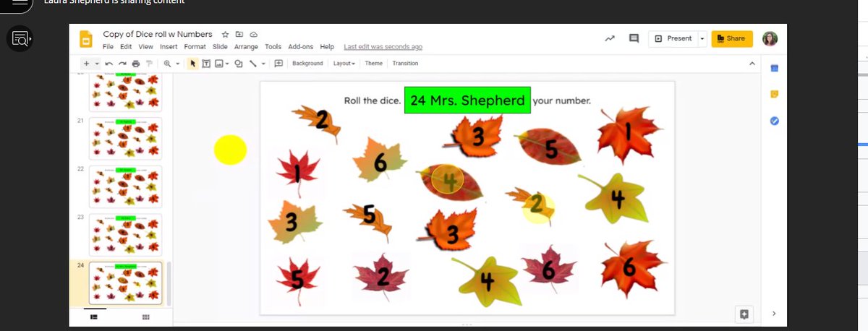Screen dimensions: 868x331
Task: Hide the menus with the up chevron
Action: [x=752, y=64]
